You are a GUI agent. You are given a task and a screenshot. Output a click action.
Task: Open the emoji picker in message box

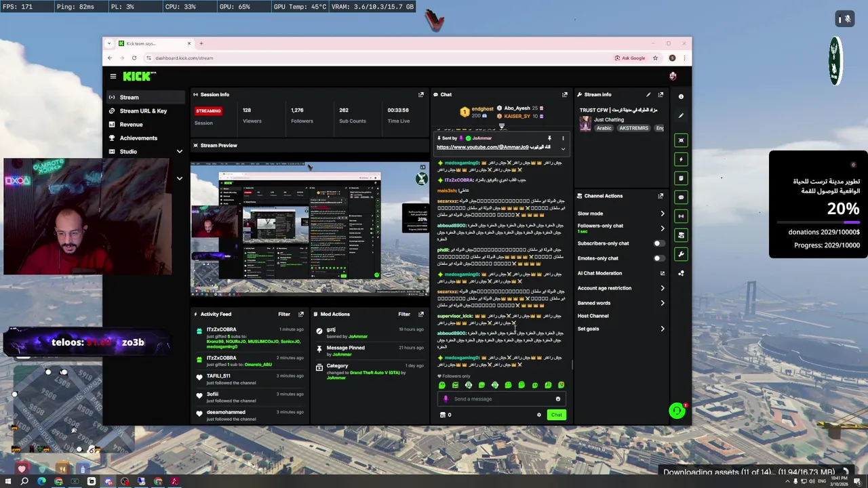point(558,399)
